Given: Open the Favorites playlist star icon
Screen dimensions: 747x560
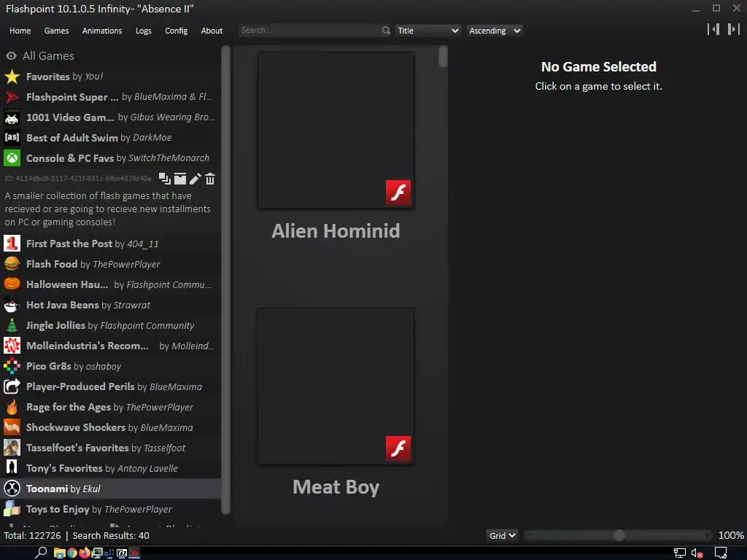Looking at the screenshot, I should pos(12,77).
